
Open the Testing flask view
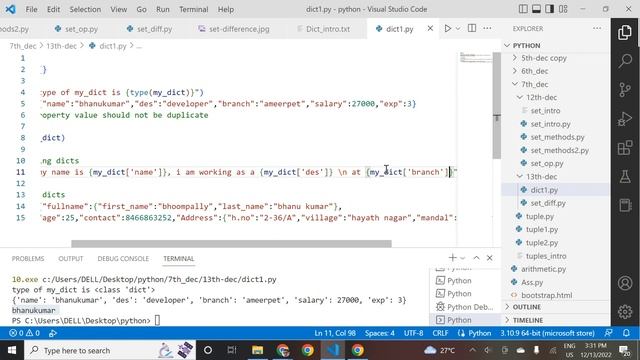point(625,177)
